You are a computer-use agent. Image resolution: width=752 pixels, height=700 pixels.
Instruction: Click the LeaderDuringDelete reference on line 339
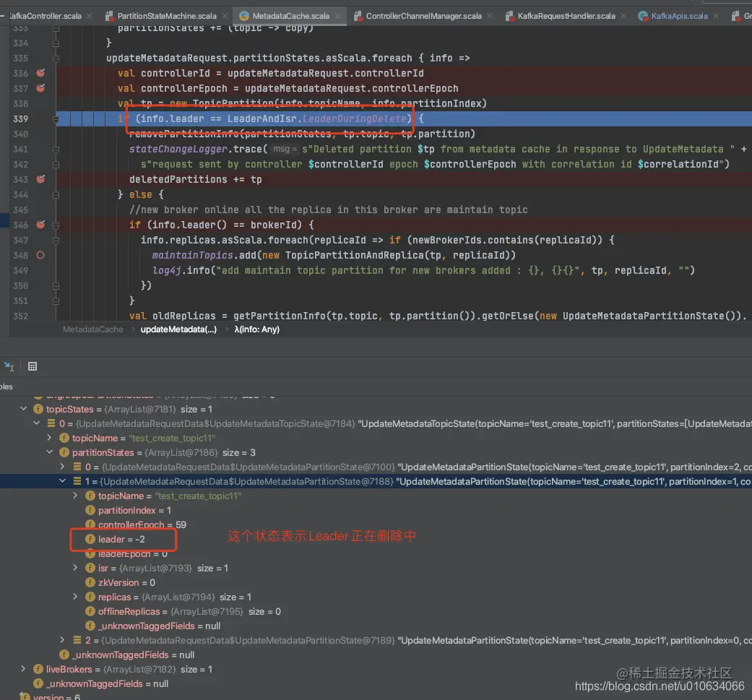[x=355, y=118]
